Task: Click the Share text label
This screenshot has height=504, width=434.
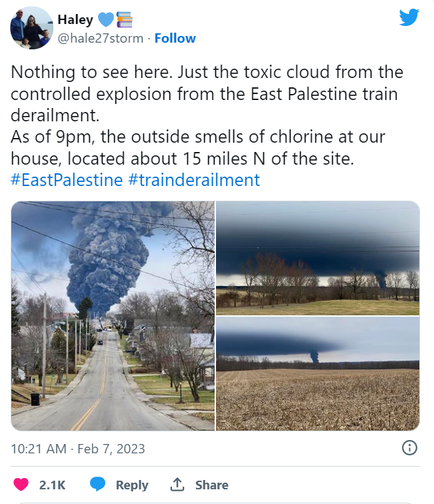Action: pos(211,485)
